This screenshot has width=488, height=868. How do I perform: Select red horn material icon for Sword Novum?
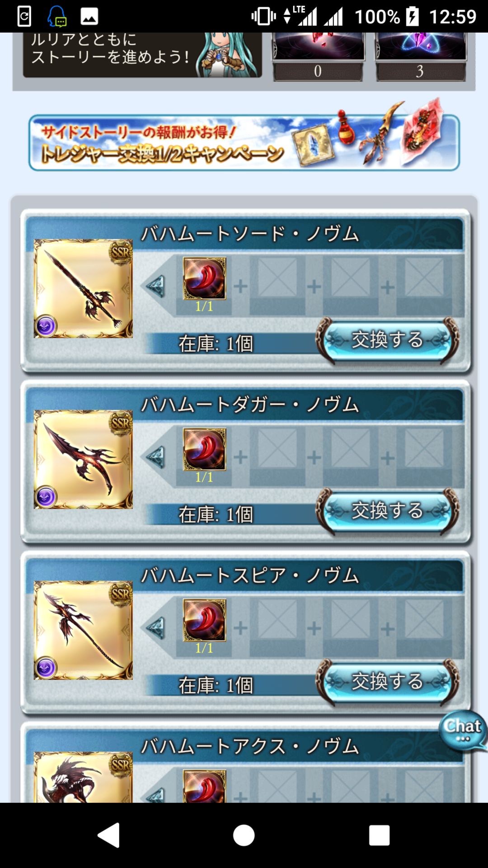[204, 278]
